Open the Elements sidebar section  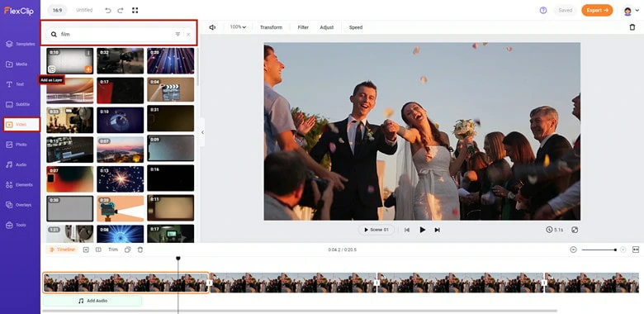(x=19, y=185)
